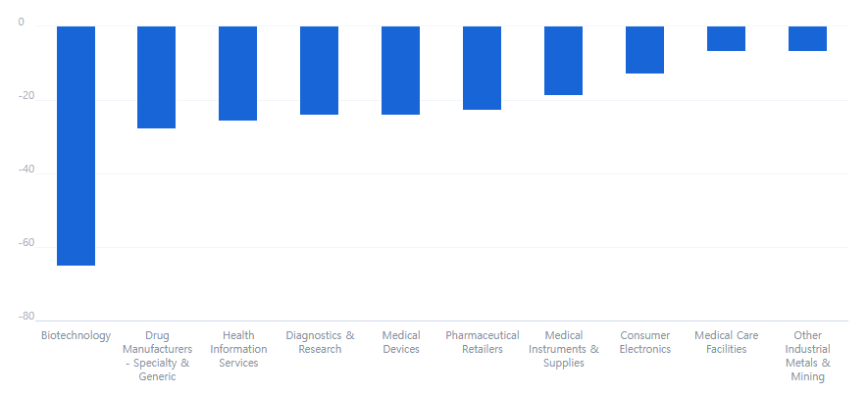Select the Pharmaceutical Retailers label
This screenshot has width=868, height=395.
click(483, 342)
